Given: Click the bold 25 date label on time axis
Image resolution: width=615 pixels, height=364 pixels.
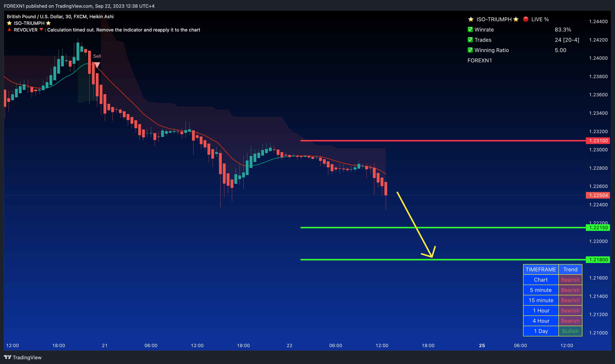Looking at the screenshot, I should (x=482, y=346).
